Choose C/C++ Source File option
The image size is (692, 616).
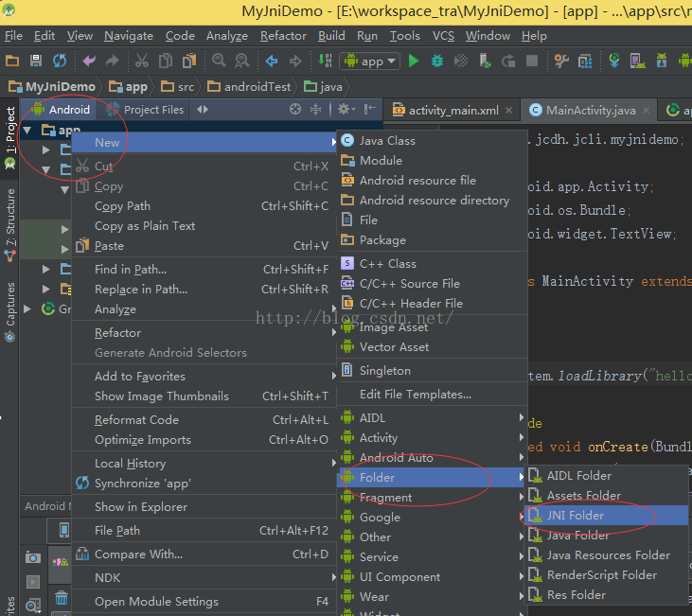coord(432,283)
